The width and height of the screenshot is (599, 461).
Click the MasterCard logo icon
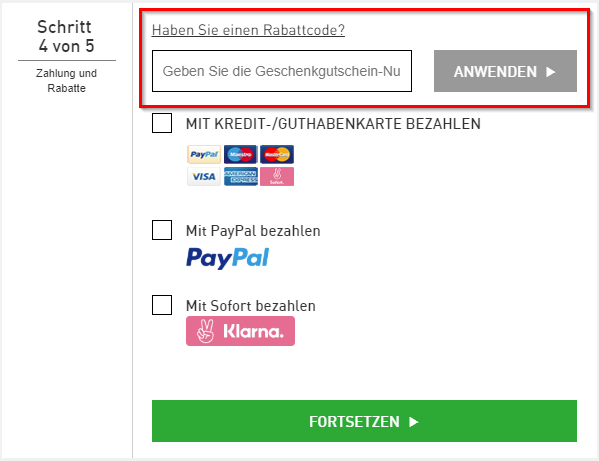pyautogui.click(x=277, y=154)
